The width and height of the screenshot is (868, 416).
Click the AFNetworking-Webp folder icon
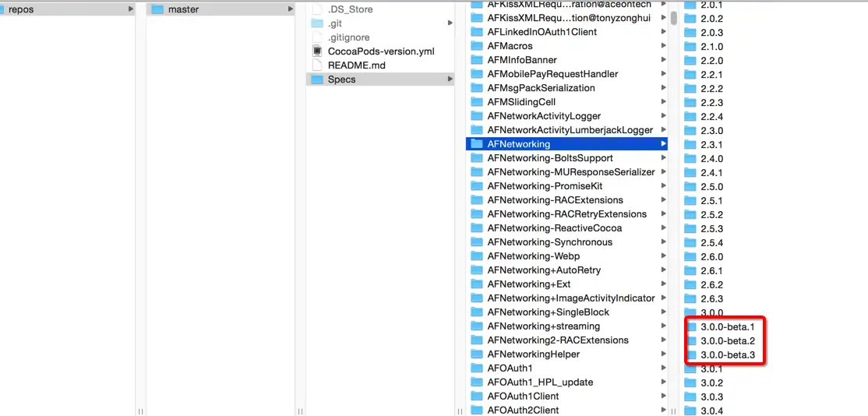(x=477, y=256)
